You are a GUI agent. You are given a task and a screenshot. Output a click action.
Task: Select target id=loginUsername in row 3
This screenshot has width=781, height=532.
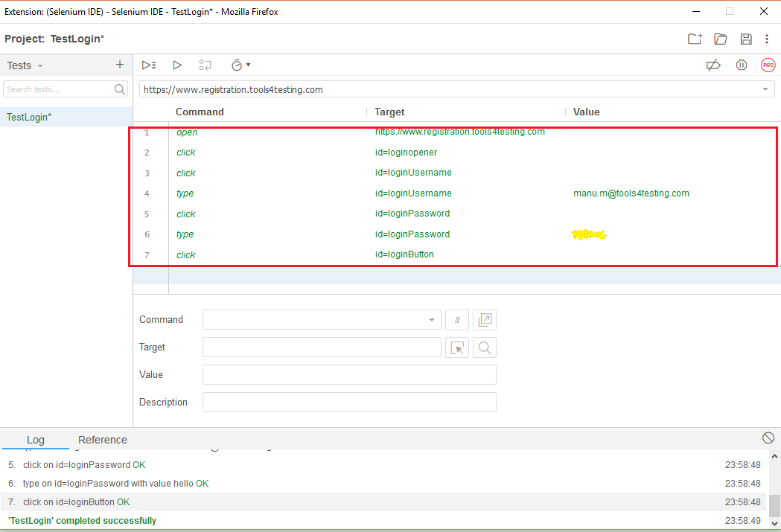pyautogui.click(x=413, y=173)
